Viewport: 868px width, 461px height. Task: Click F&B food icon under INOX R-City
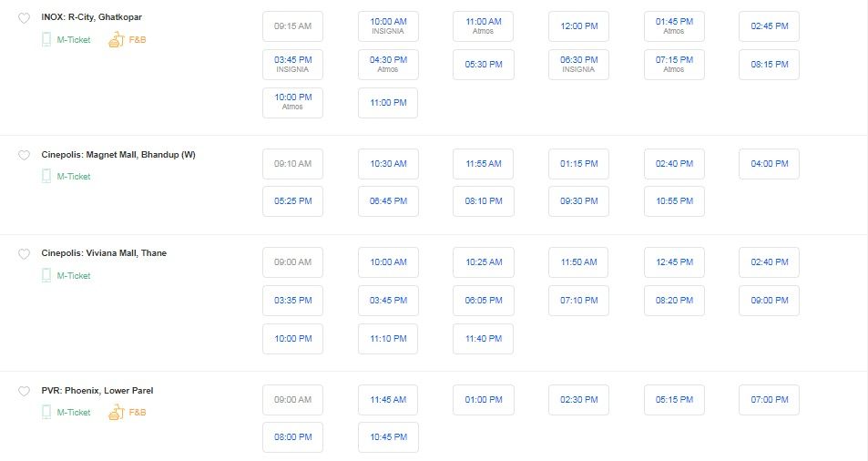117,40
